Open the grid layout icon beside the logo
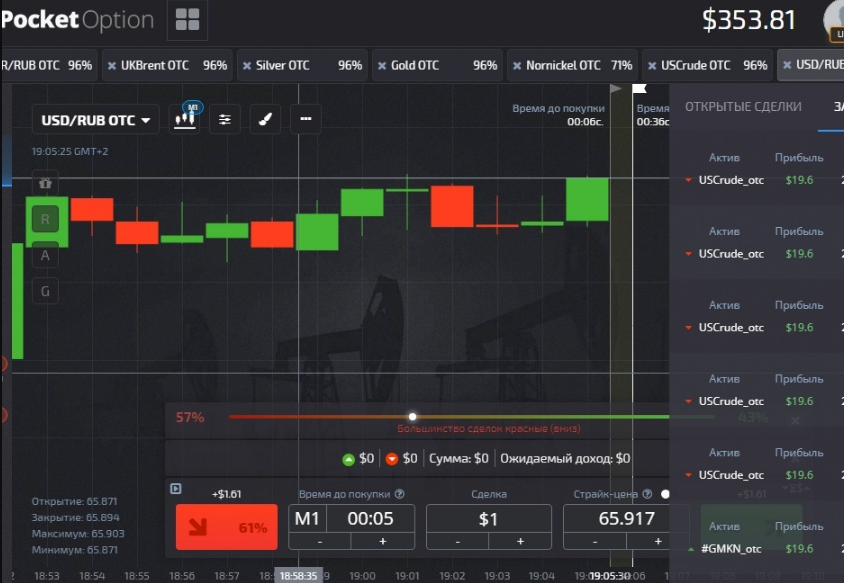 (187, 20)
